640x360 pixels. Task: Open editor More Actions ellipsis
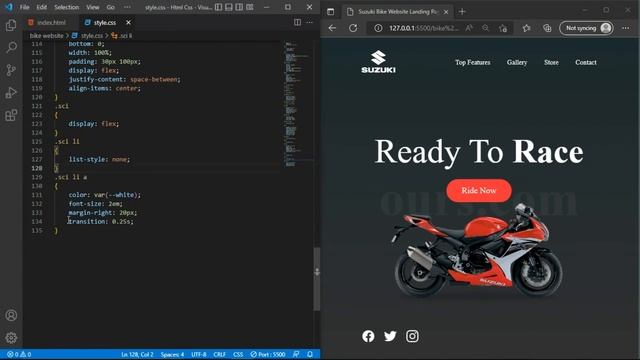310,22
